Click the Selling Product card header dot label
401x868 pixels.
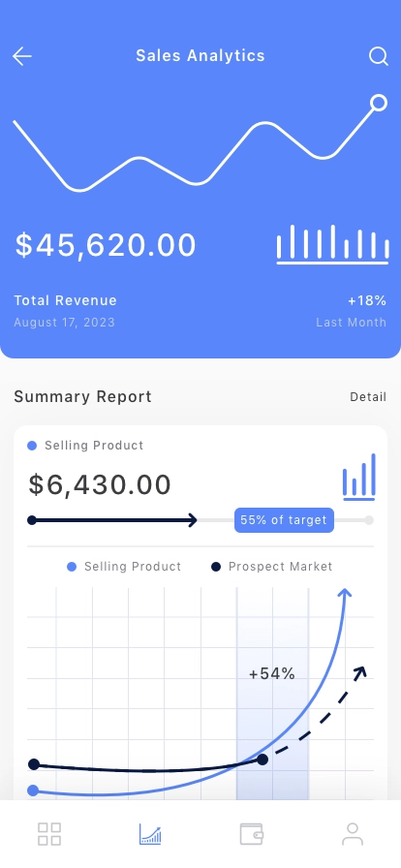pyautogui.click(x=85, y=446)
